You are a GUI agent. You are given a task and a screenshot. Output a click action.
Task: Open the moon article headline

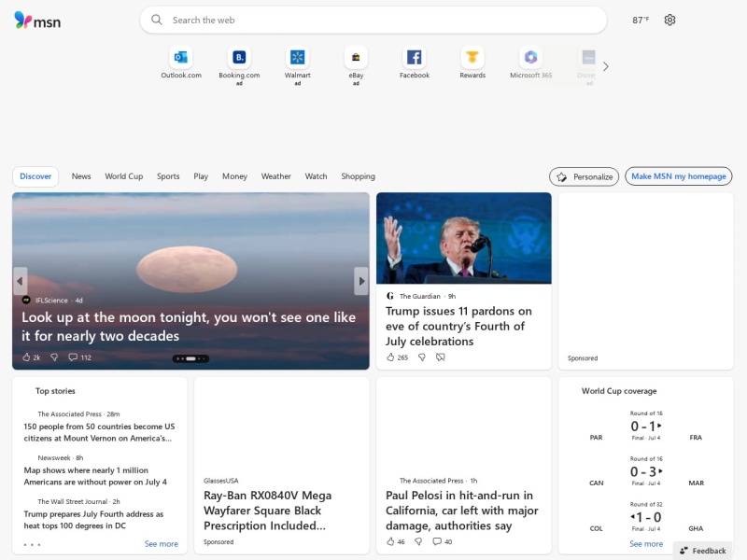[189, 327]
